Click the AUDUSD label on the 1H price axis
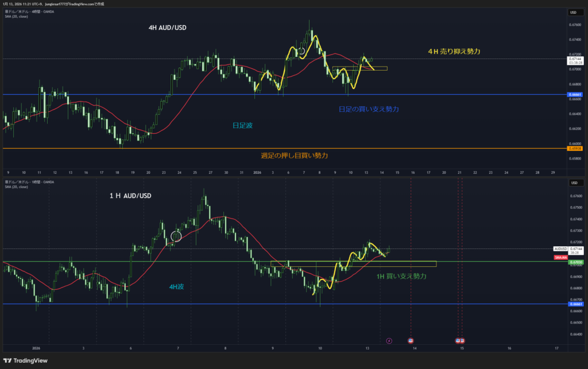The height and width of the screenshot is (369, 588). coord(560,248)
